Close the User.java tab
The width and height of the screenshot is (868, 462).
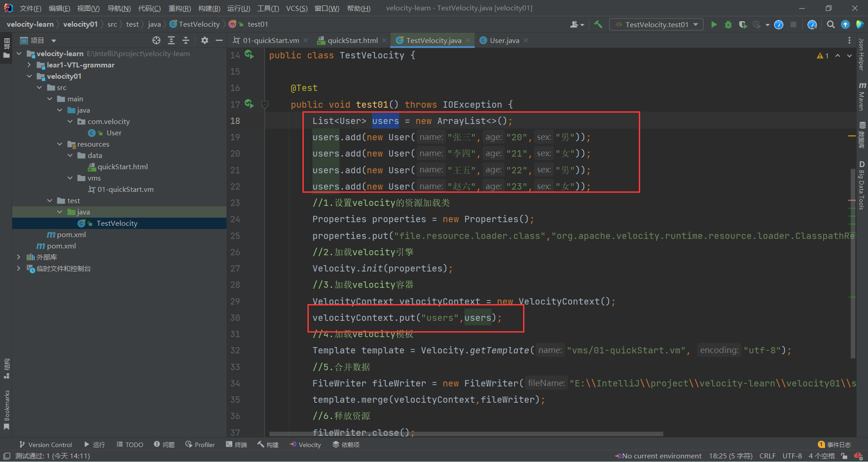click(x=526, y=40)
